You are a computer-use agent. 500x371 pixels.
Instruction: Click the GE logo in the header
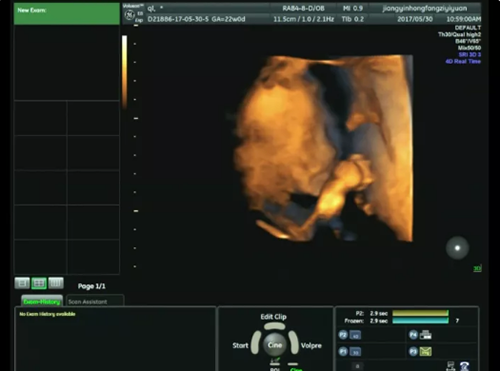pyautogui.click(x=129, y=15)
